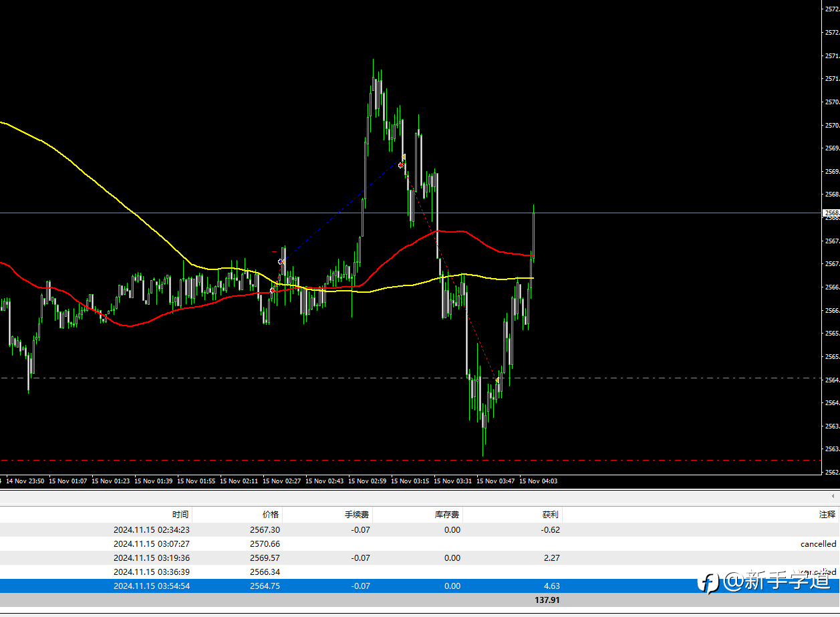This screenshot has height=617, width=840.
Task: Click the green dash-dot horizontal level line
Action: (x=200, y=378)
